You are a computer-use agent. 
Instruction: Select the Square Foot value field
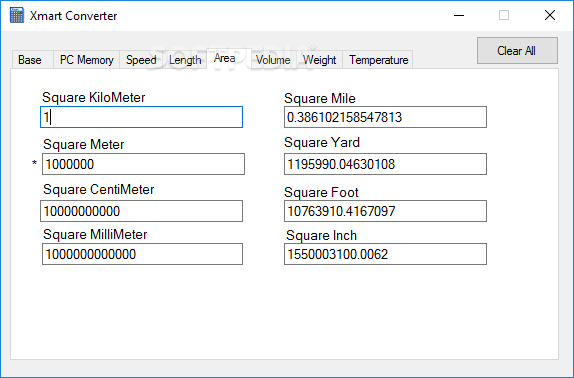click(385, 211)
